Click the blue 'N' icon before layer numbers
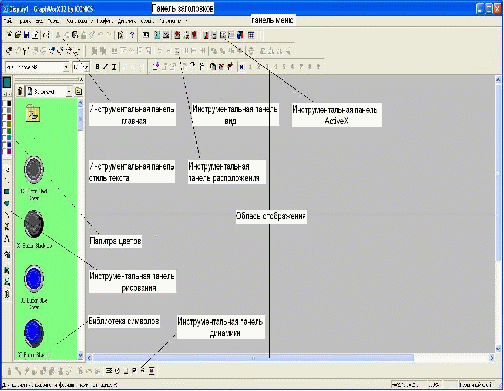This screenshot has height=391, width=504. click(x=242, y=67)
